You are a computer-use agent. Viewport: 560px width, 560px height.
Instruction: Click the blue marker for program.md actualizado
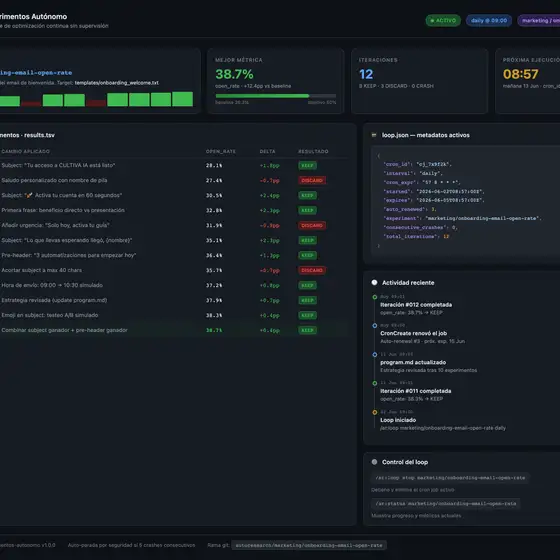[375, 355]
